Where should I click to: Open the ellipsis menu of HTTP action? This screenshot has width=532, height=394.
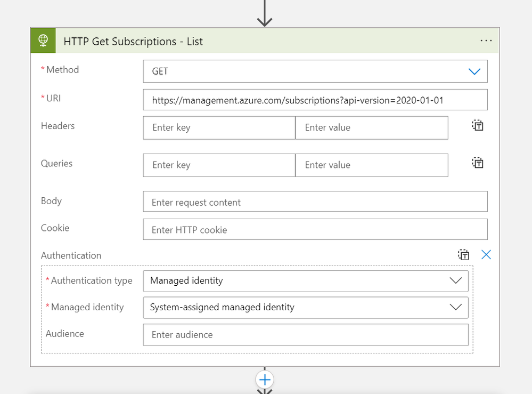[486, 41]
